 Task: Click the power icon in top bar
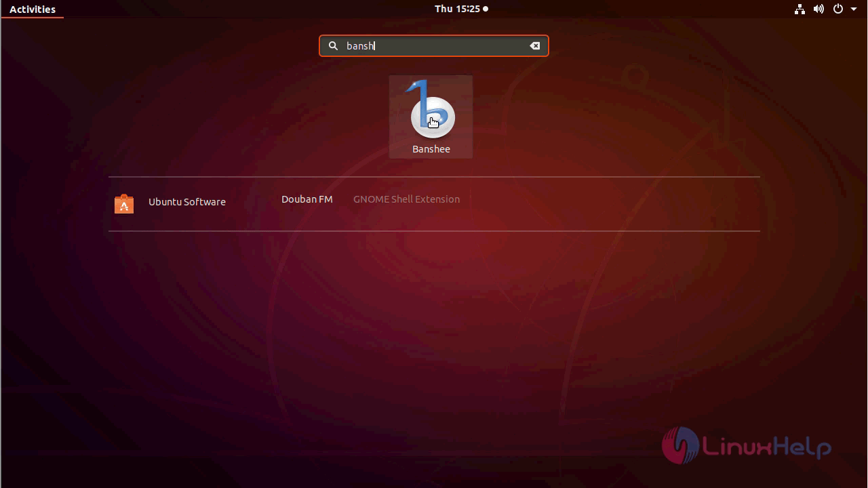click(837, 9)
